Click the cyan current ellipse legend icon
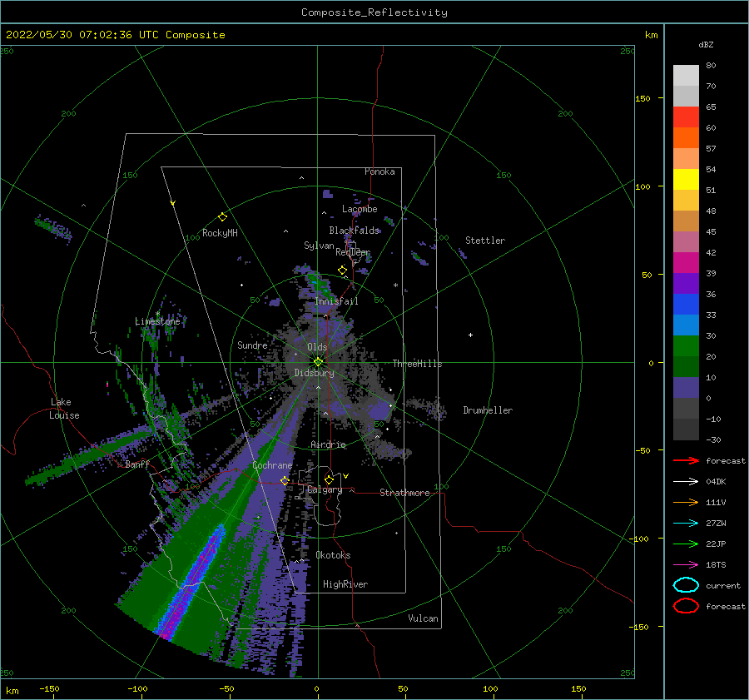 [686, 585]
